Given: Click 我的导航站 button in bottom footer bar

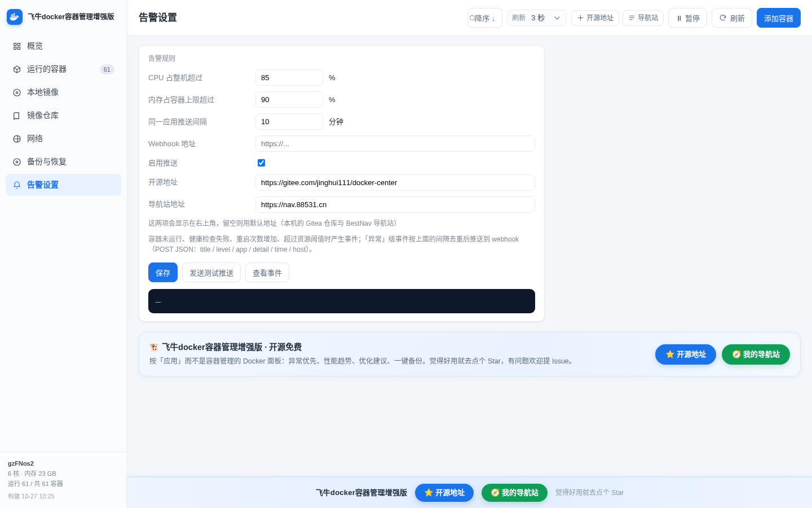Looking at the screenshot, I should pyautogui.click(x=514, y=493).
